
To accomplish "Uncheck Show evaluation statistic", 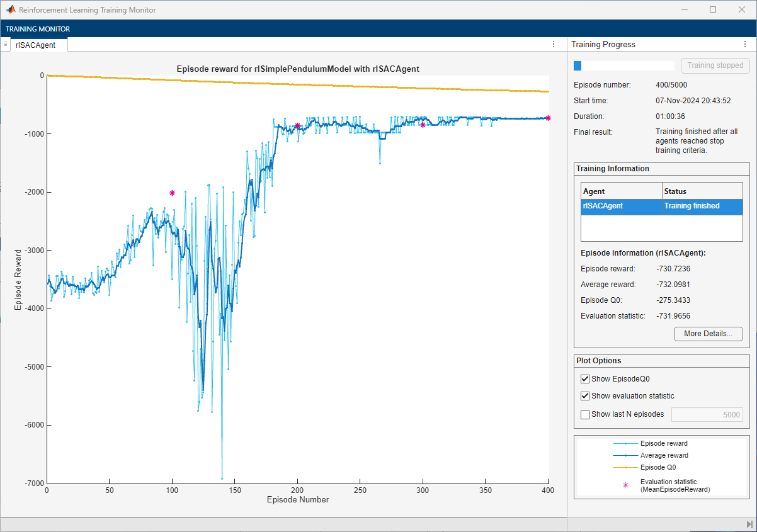I will pyautogui.click(x=585, y=396).
